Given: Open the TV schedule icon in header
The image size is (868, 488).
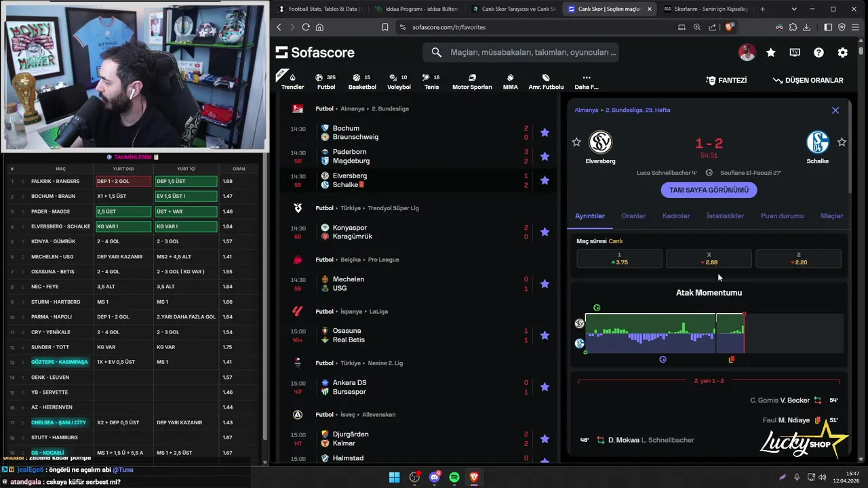Looking at the screenshot, I should 795,52.
